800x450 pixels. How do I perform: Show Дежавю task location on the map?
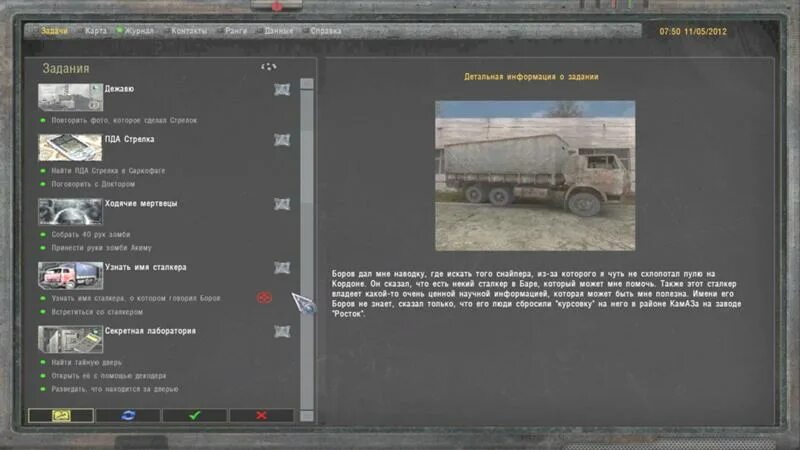(282, 90)
